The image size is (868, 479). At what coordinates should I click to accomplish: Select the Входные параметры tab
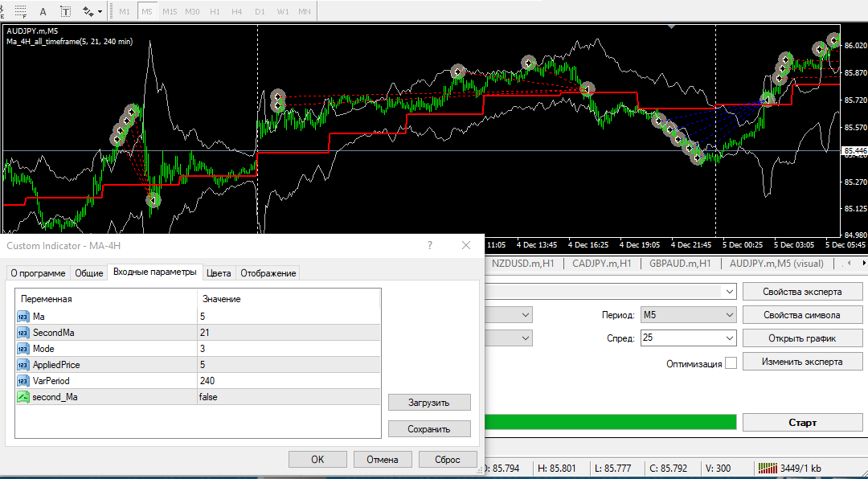coord(154,272)
